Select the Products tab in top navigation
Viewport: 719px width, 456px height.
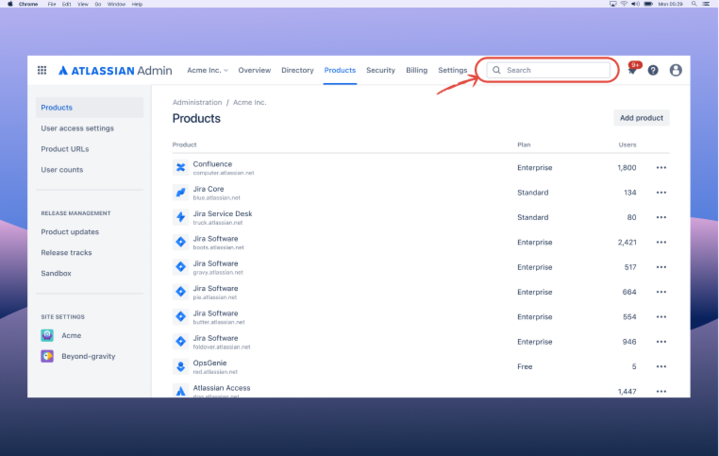click(x=340, y=70)
